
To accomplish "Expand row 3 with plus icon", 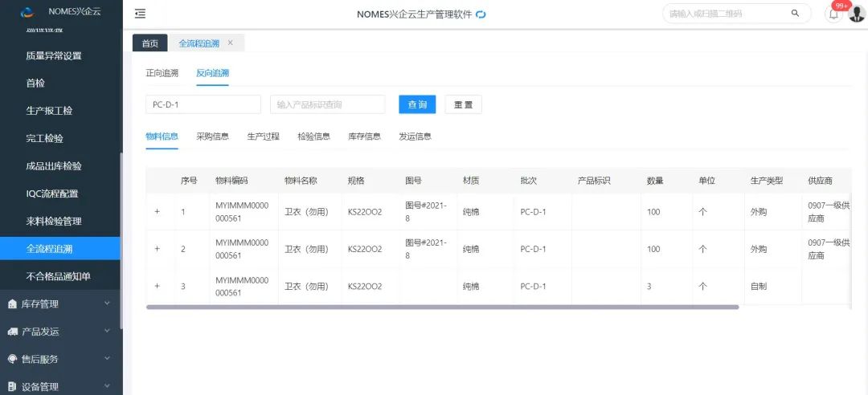I will click(x=158, y=286).
